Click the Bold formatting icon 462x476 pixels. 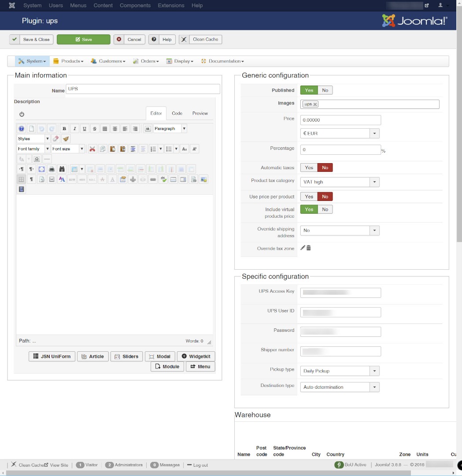[64, 129]
